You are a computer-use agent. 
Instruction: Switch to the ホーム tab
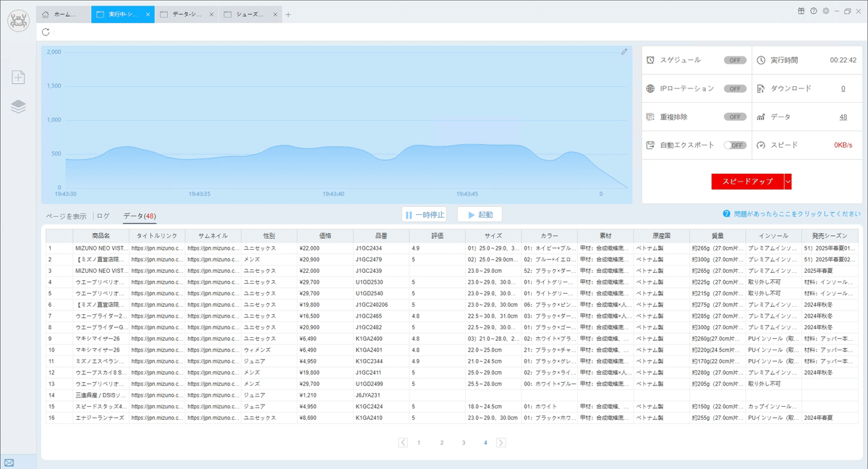tap(63, 14)
